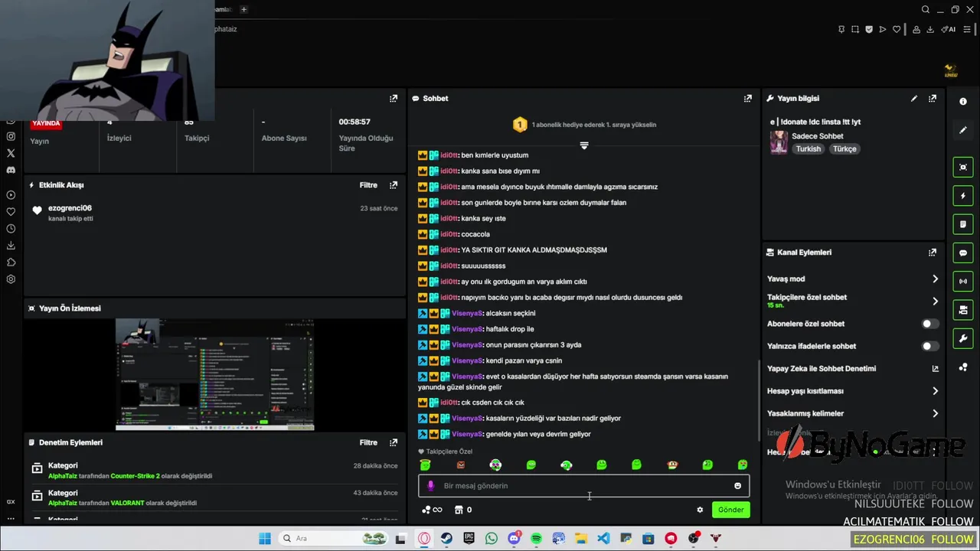The image size is (980, 551).
Task: Click the Sadece Sohbet category thumbnail
Action: (779, 142)
